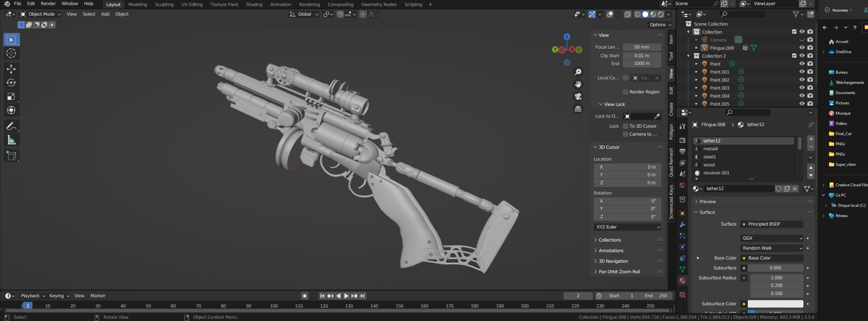Expand the Collections panel section
The image size is (868, 321).
click(x=610, y=240)
